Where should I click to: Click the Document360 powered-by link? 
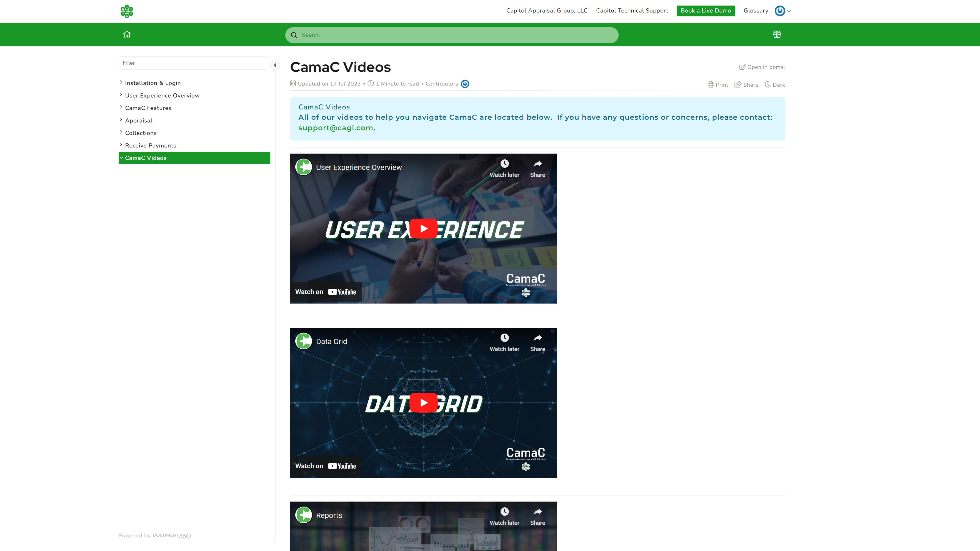point(172,535)
